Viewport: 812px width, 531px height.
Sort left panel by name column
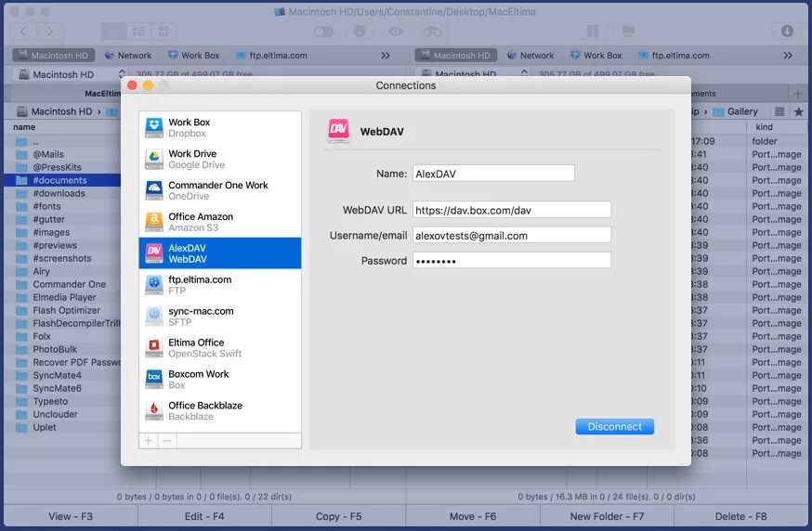coord(24,127)
